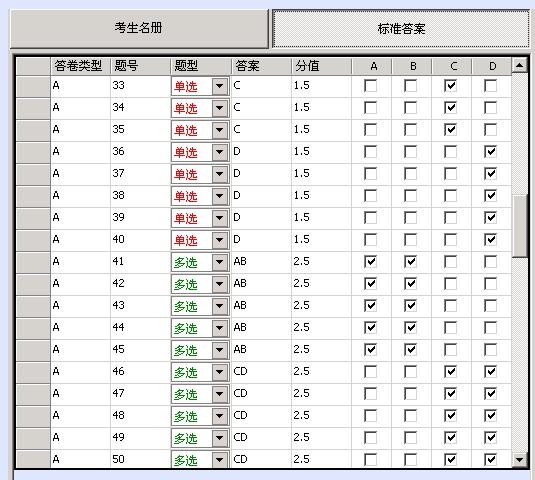Click the 答案 cell 'AB' for question 42
Screen dimensions: 535x480
coord(261,284)
